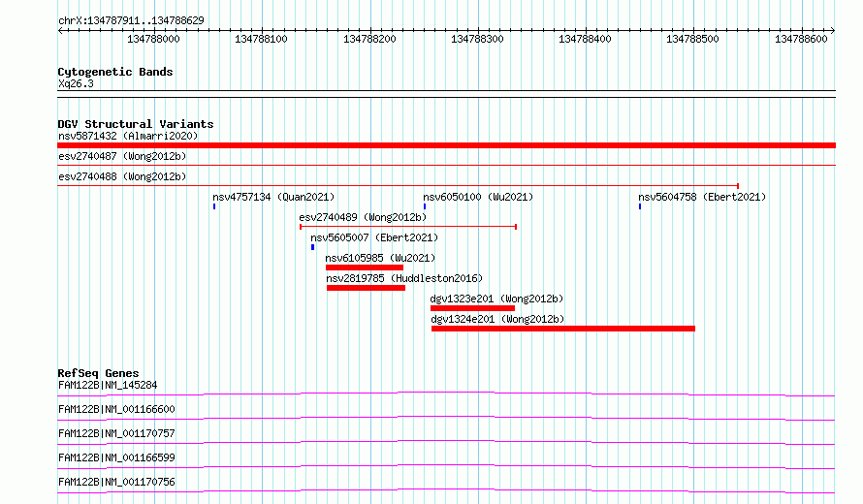The height and width of the screenshot is (504, 863).
Task: Click ruler position 134788300
Action: pos(477,39)
